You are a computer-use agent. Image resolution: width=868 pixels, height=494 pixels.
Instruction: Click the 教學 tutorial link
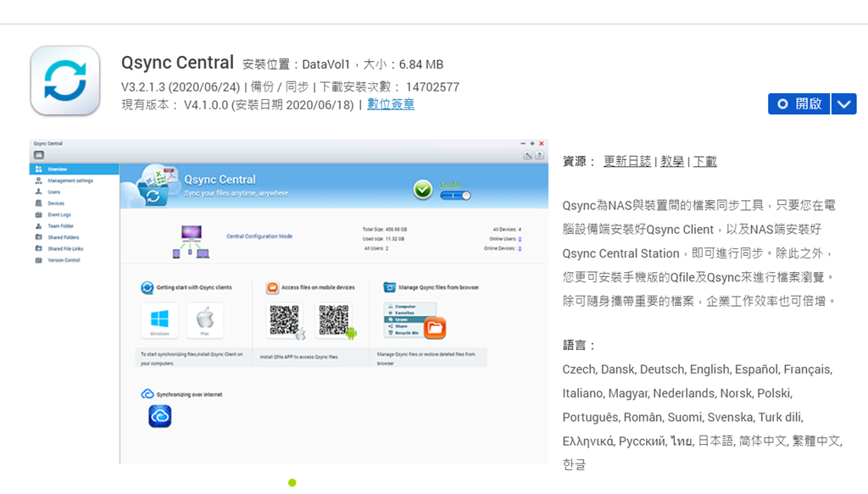click(x=672, y=161)
